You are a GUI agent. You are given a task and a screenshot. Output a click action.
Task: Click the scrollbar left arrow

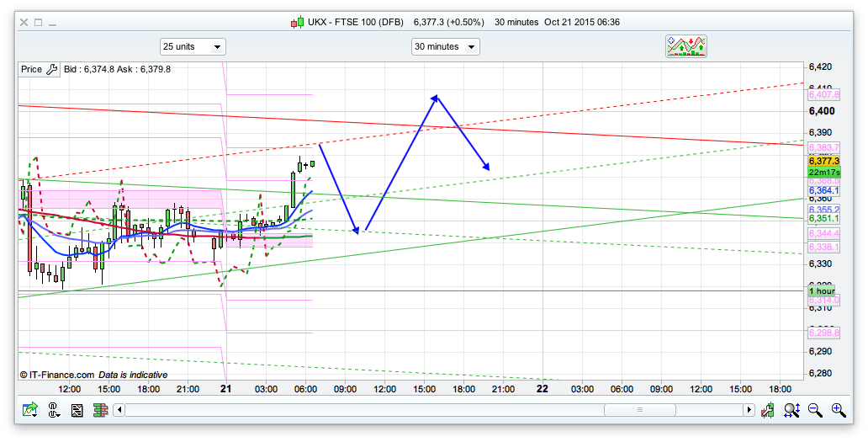(120, 410)
